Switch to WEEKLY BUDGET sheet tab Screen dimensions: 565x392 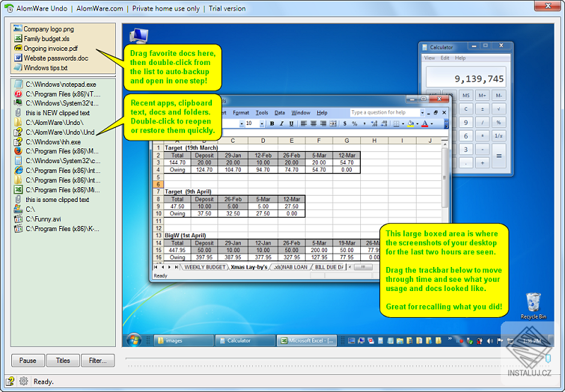point(205,267)
